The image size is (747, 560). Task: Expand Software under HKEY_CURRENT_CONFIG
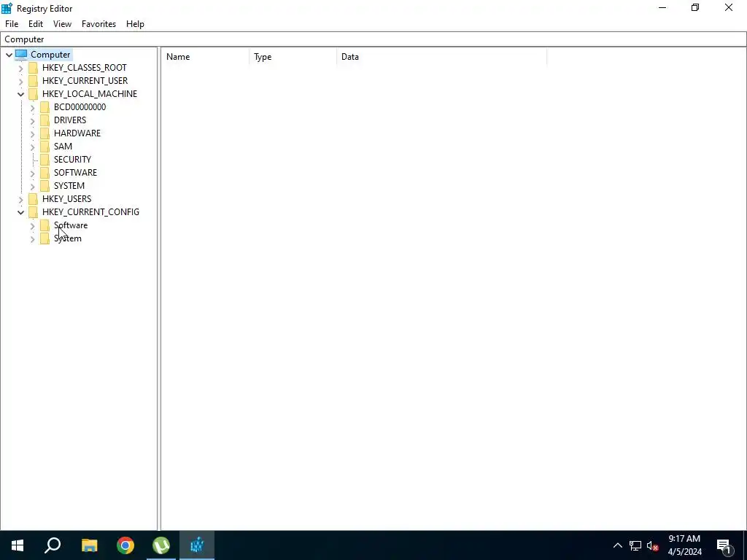click(x=32, y=226)
